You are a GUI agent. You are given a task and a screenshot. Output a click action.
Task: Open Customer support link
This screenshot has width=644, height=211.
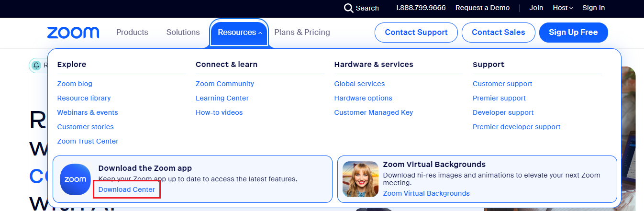click(502, 84)
